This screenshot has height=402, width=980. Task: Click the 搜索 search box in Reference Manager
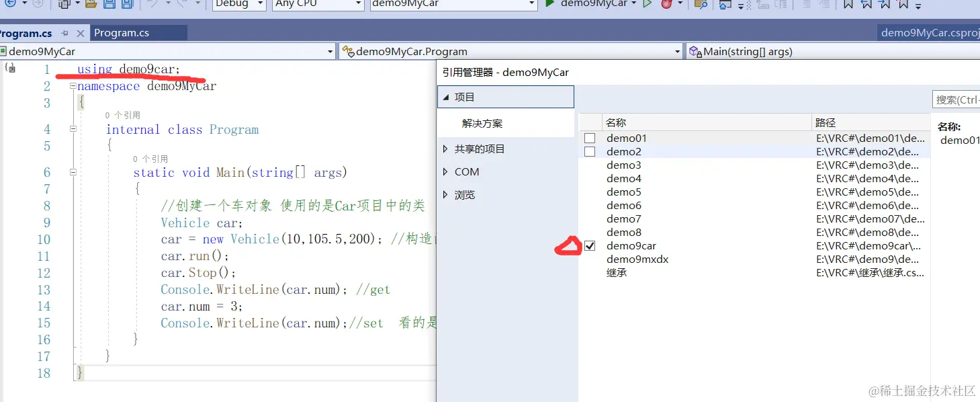[x=956, y=99]
